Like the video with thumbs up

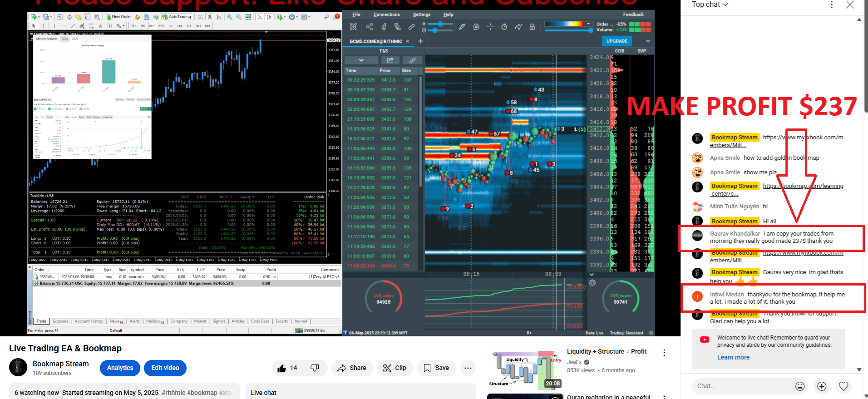(x=287, y=368)
